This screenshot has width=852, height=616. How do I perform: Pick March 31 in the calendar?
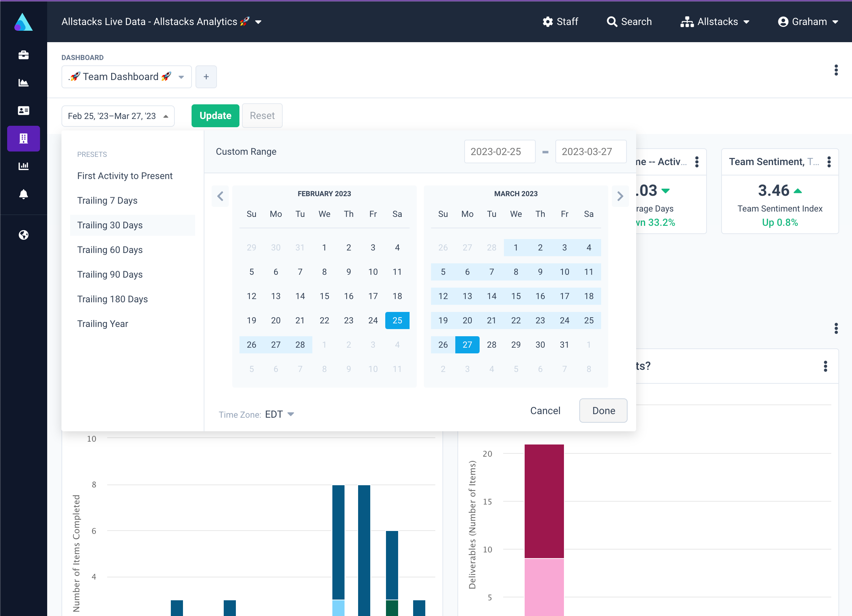[x=564, y=345]
